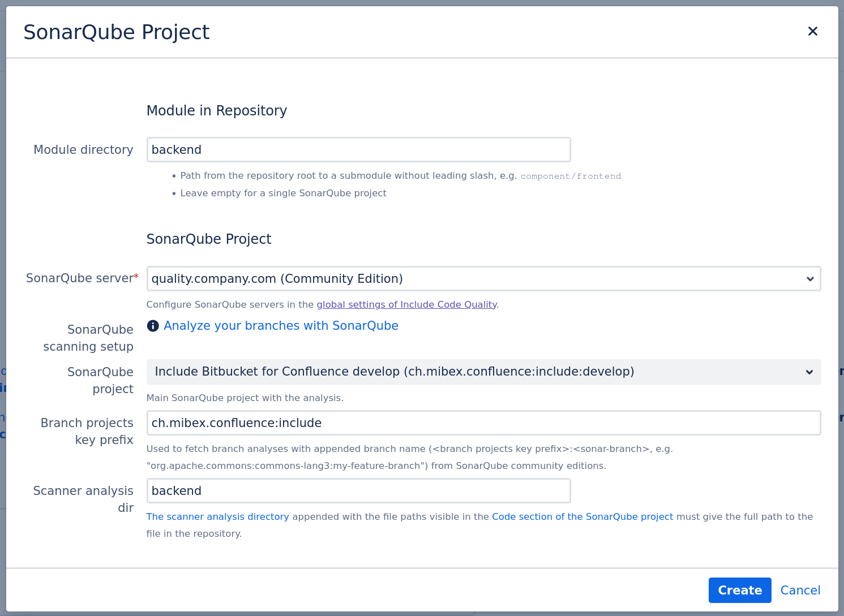Click the info icon beside Analyze your branches

[153, 326]
